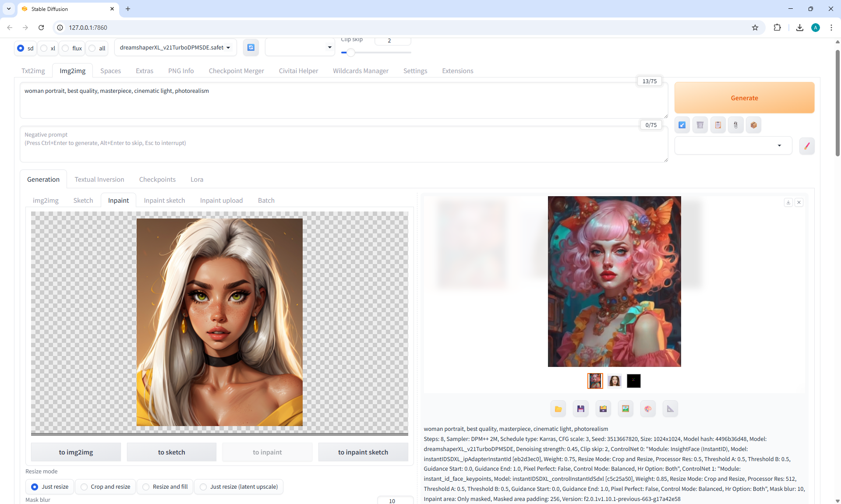Screen dimensions: 841x504
Task: Refresh the checkpoint list with the blue icon
Action: click(x=251, y=47)
